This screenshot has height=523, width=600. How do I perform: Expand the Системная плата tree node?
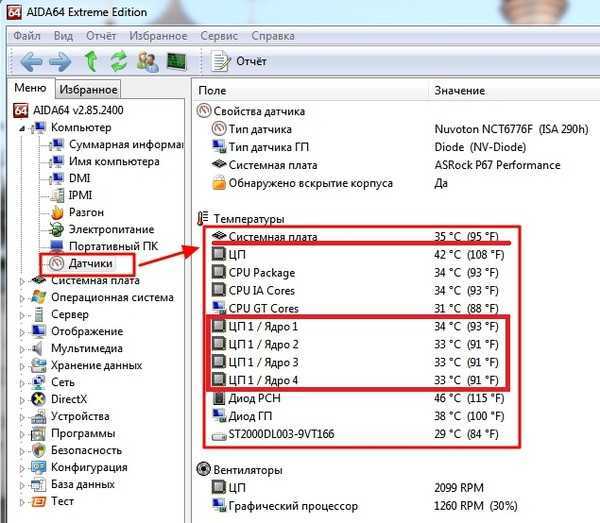click(x=22, y=281)
